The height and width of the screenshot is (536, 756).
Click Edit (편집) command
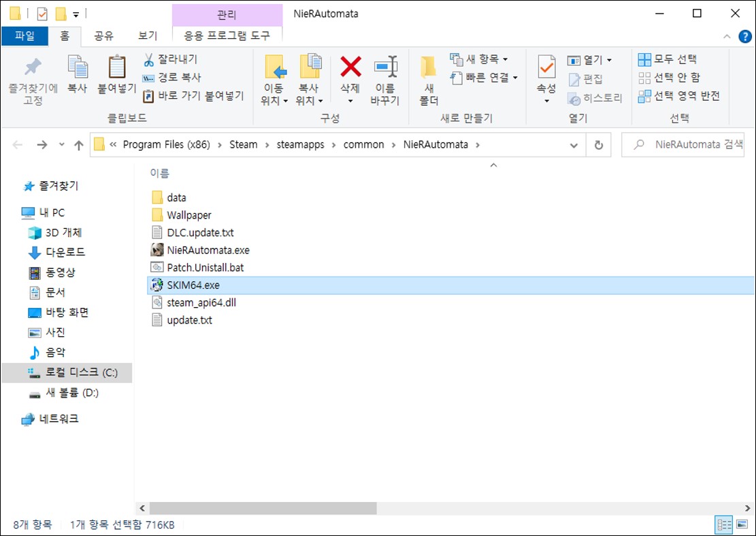(x=585, y=78)
